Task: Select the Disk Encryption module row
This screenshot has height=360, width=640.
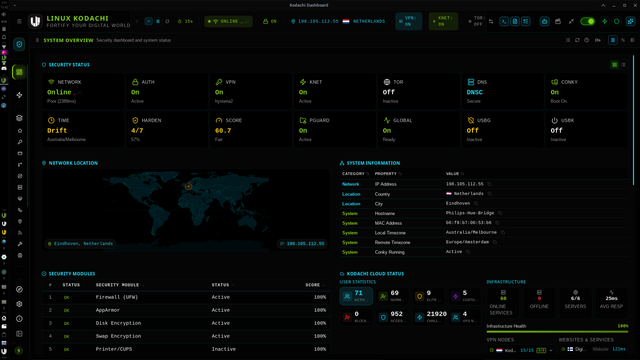Action: (186, 323)
